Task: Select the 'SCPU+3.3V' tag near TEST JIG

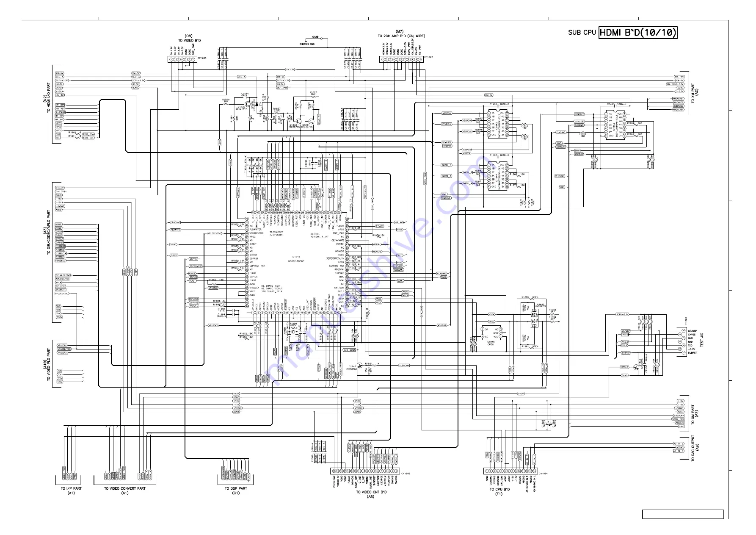Action: pos(623,314)
